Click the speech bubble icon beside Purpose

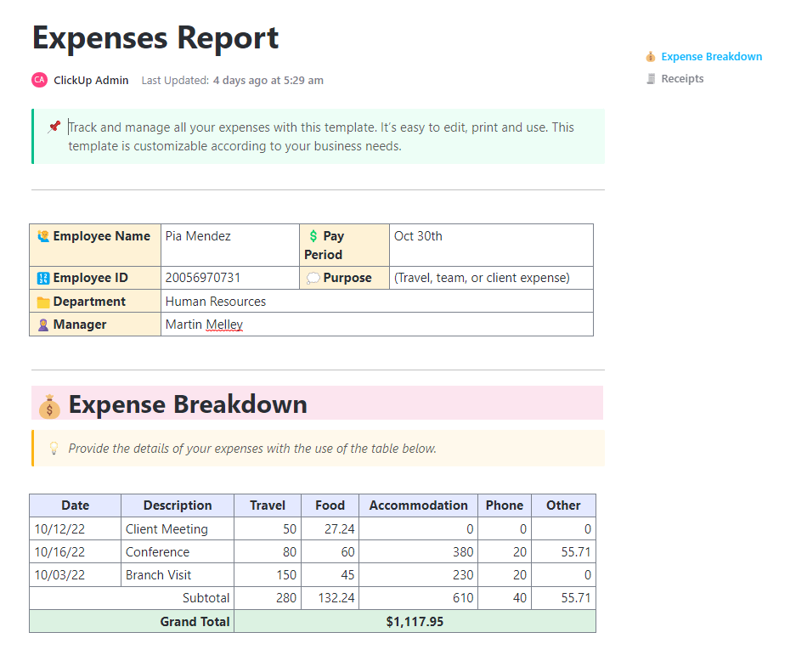[313, 278]
